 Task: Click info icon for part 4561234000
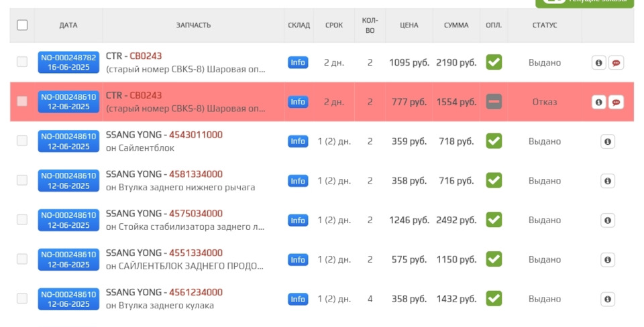pyautogui.click(x=607, y=299)
